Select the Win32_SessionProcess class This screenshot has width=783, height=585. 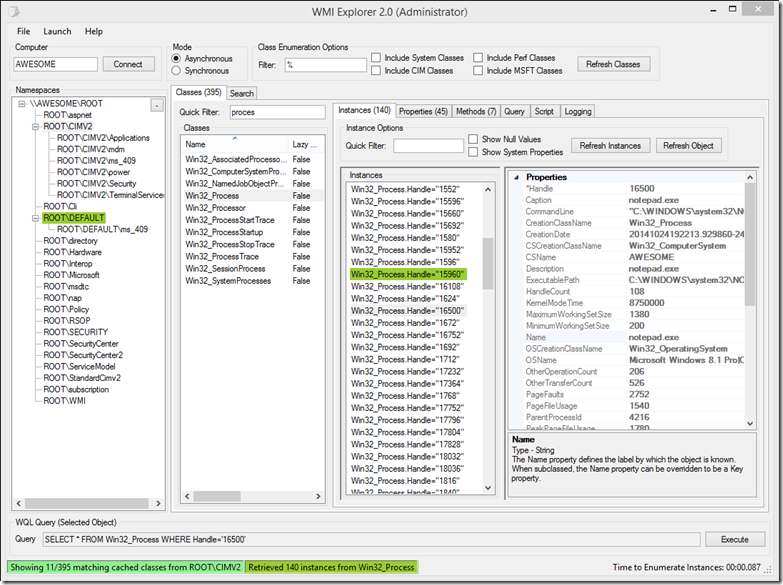click(x=252, y=269)
